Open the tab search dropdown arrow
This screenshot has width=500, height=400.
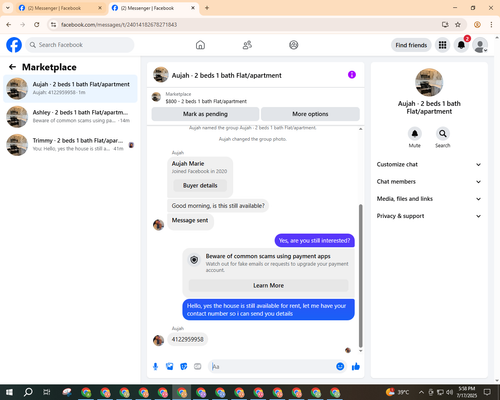8,8
